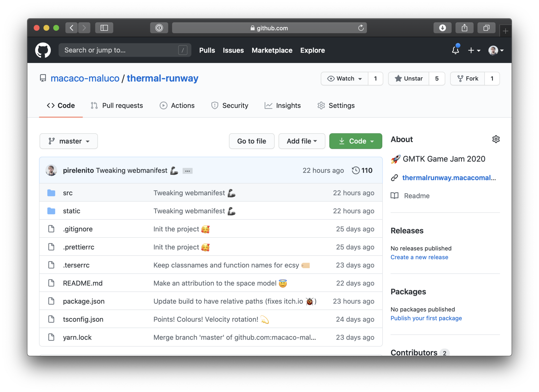Click the .gitignore file icon
The image size is (539, 392).
click(51, 229)
